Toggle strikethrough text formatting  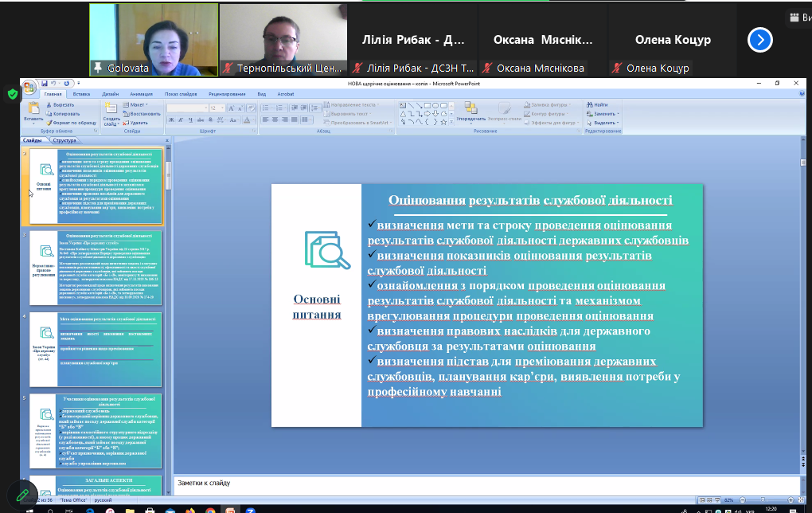pyautogui.click(x=201, y=119)
